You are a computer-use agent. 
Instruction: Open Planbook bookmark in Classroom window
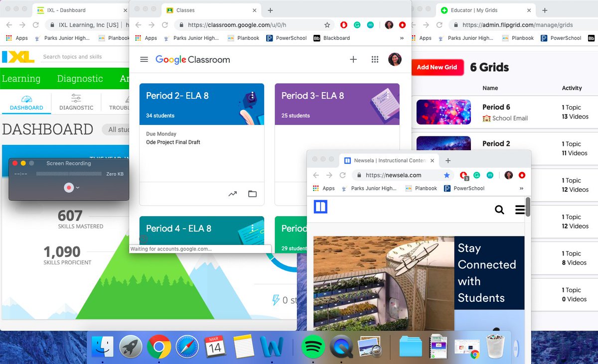click(243, 38)
